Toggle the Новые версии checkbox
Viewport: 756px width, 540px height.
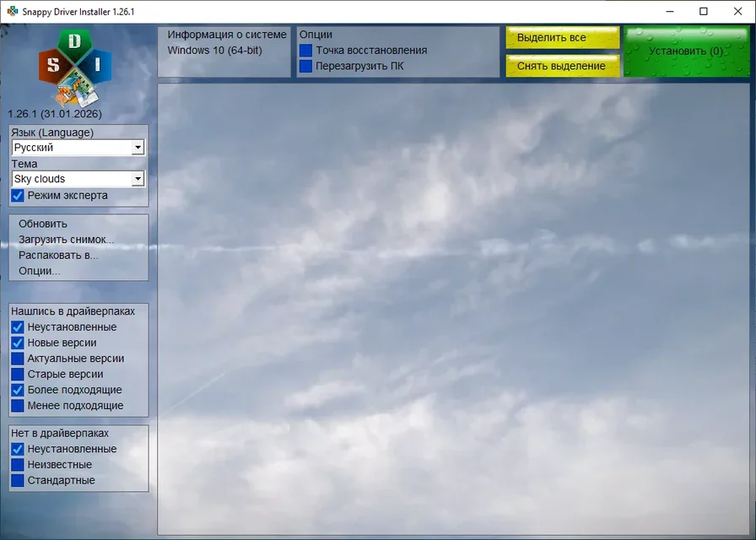pos(18,343)
